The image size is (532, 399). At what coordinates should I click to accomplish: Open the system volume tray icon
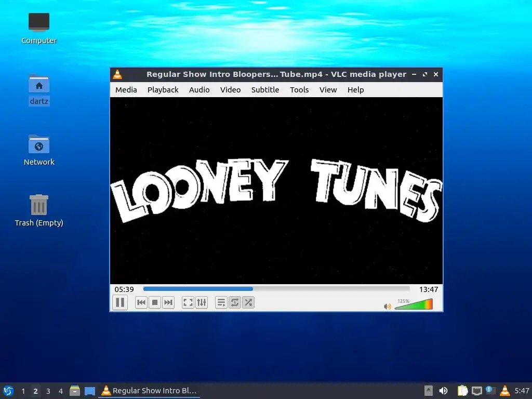pyautogui.click(x=443, y=391)
